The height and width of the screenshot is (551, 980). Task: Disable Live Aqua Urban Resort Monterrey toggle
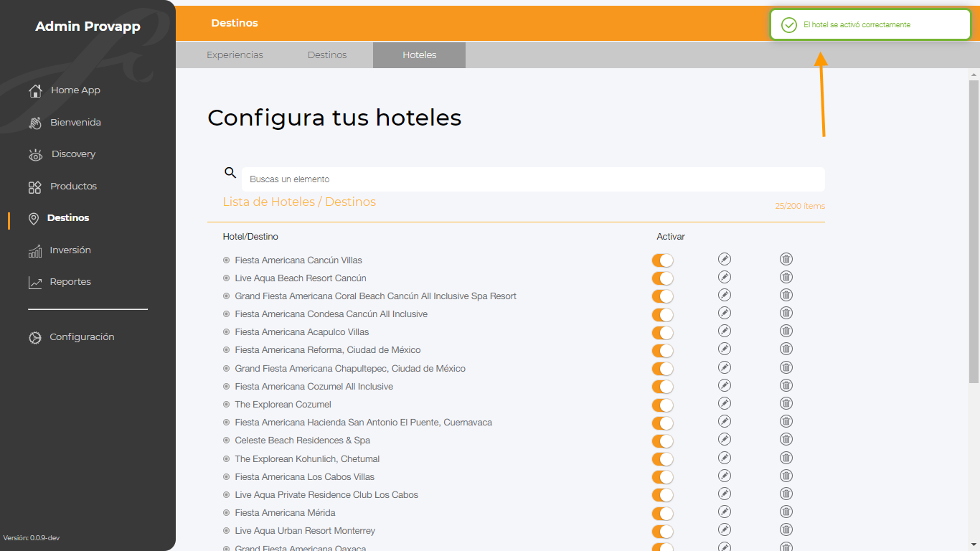point(662,532)
